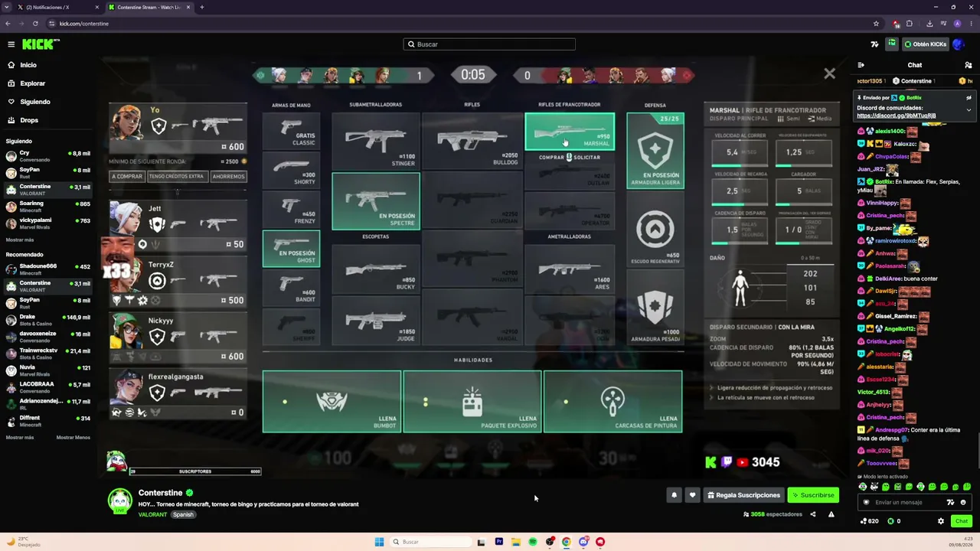980x551 pixels.
Task: Open Spotify from the taskbar
Action: pyautogui.click(x=533, y=542)
